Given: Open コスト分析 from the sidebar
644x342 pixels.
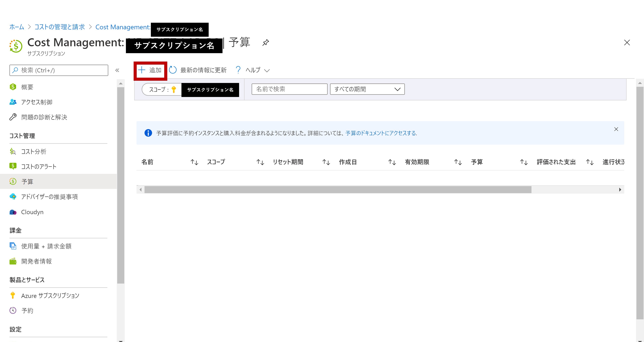Looking at the screenshot, I should click(33, 152).
